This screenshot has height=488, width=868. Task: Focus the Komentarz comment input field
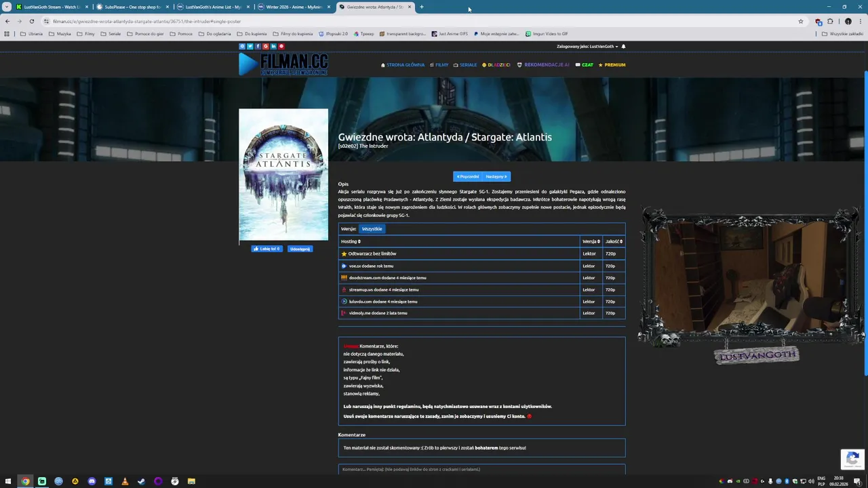tap(481, 469)
